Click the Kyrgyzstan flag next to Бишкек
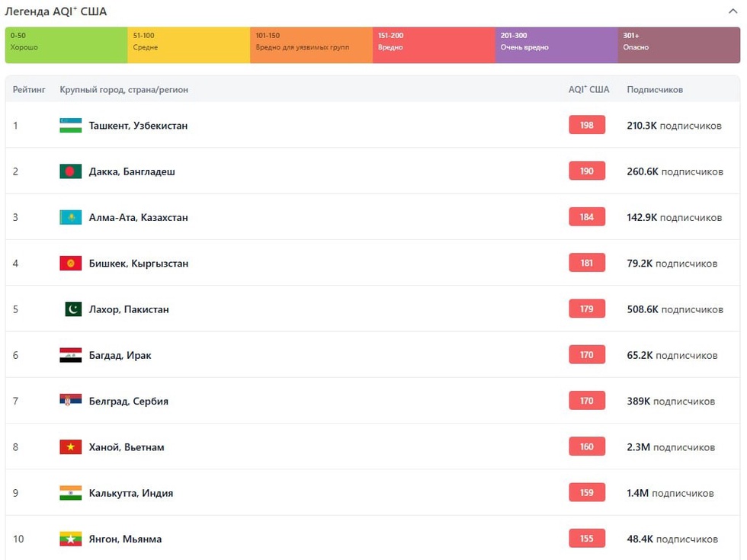Image resolution: width=747 pixels, height=560 pixels. (70, 264)
